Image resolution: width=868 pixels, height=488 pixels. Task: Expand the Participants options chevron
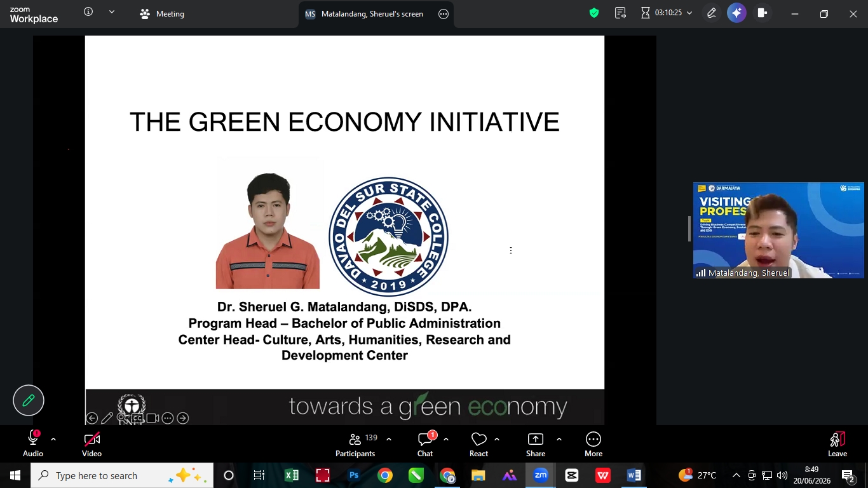click(389, 439)
